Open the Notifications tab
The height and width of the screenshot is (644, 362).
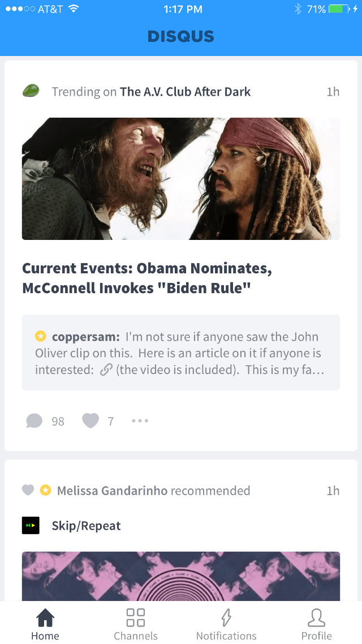point(226,623)
